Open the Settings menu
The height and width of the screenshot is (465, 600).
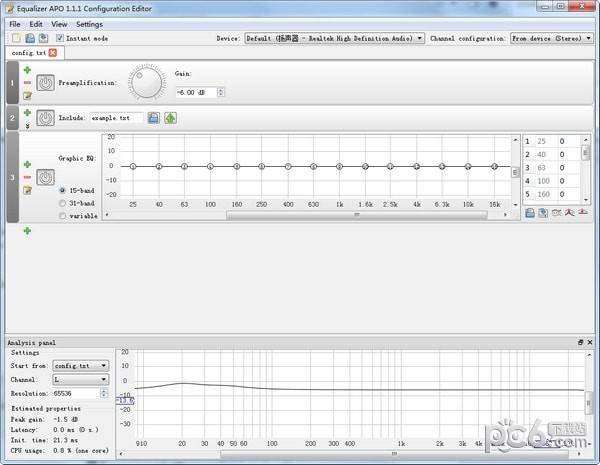pos(89,24)
